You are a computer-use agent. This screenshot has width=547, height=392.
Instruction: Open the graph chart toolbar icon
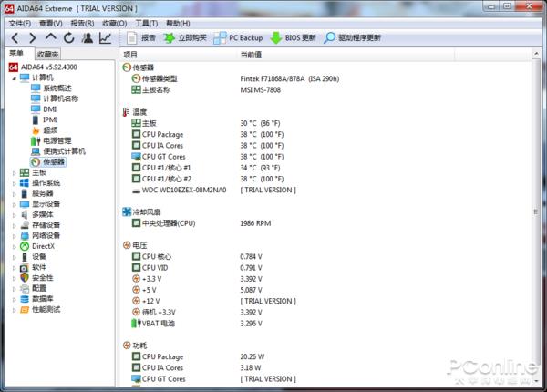click(106, 37)
